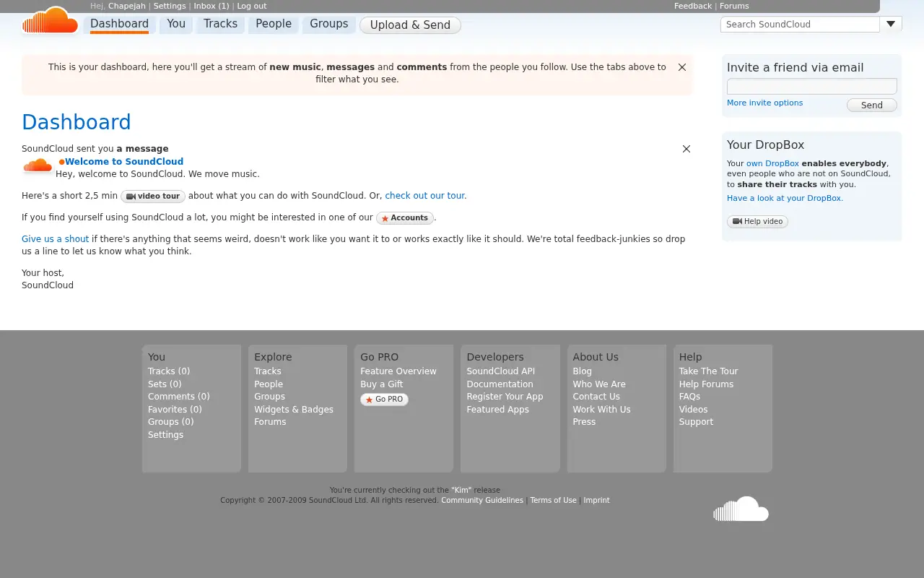Viewport: 924px width, 578px height.
Task: Open the Help Forums link
Action: 706,384
